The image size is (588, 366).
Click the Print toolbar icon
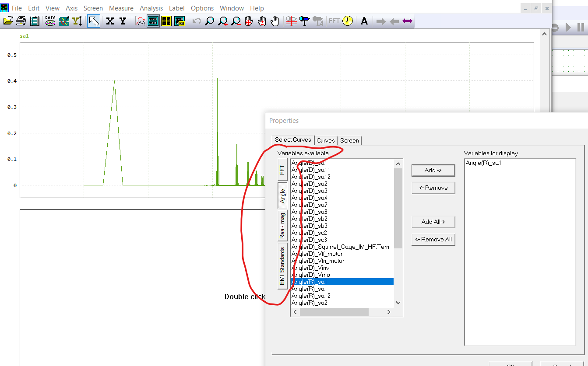tap(21, 21)
